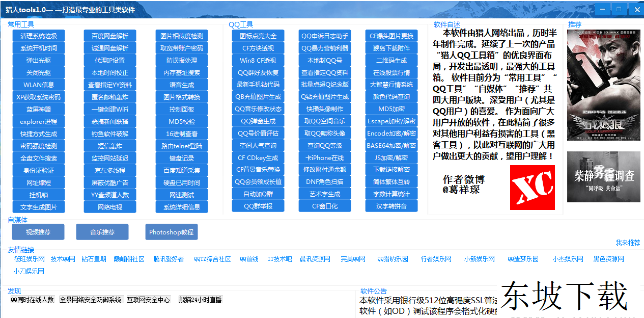Launch 身份证验证 tool
Image resolution: width=644 pixels, height=318 pixels.
tap(39, 171)
